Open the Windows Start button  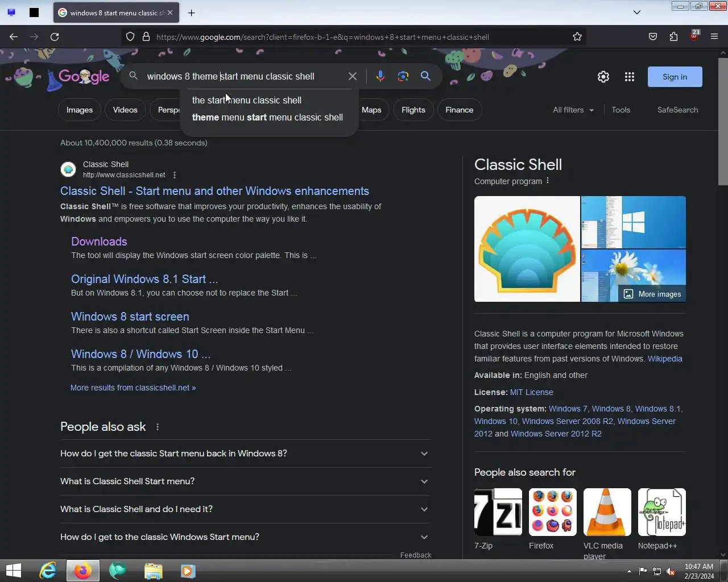tap(13, 571)
